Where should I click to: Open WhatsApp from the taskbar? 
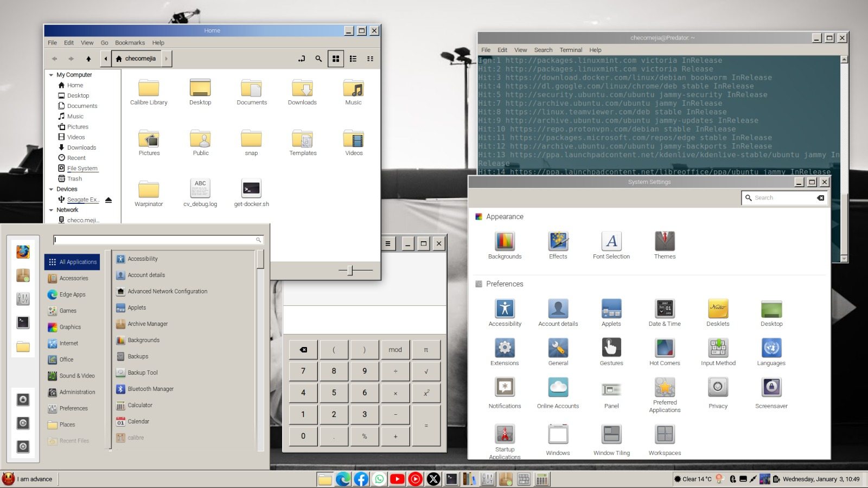tap(379, 479)
